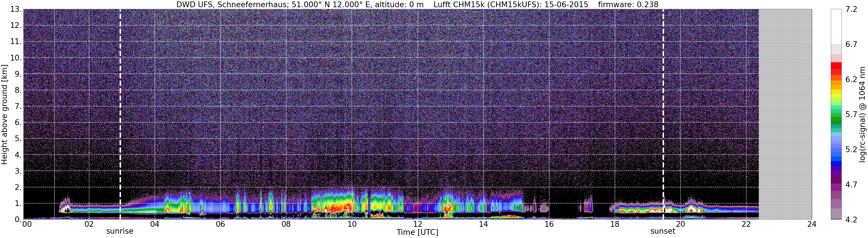Click the time axis tick '08'
This screenshot has width=868, height=238.
[x=286, y=224]
